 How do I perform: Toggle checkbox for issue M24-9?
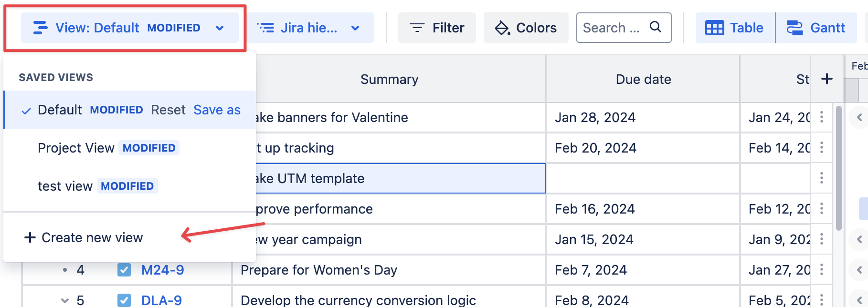[124, 270]
